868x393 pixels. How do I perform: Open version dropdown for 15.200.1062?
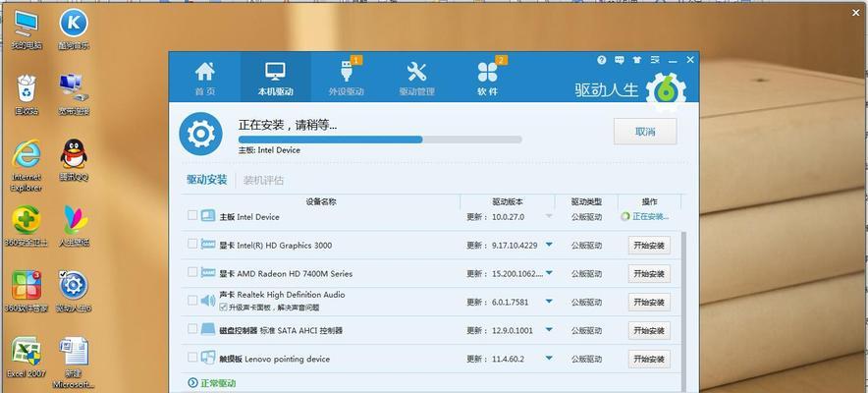549,273
